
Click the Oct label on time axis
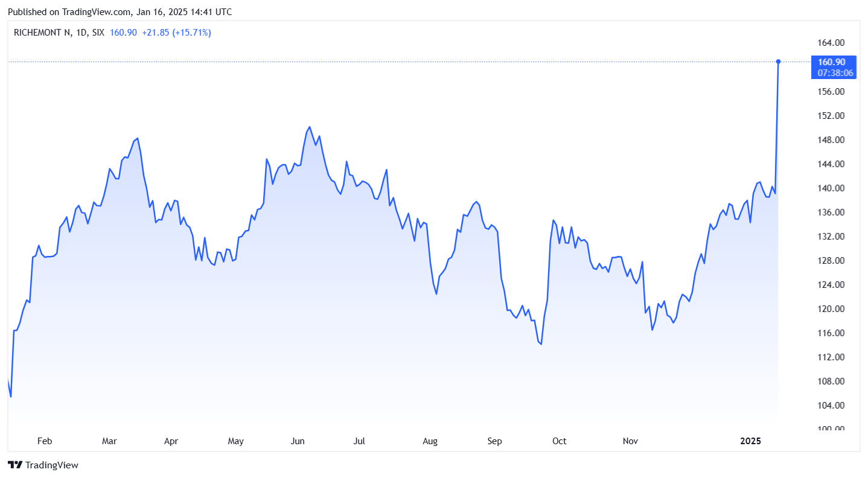[559, 441]
